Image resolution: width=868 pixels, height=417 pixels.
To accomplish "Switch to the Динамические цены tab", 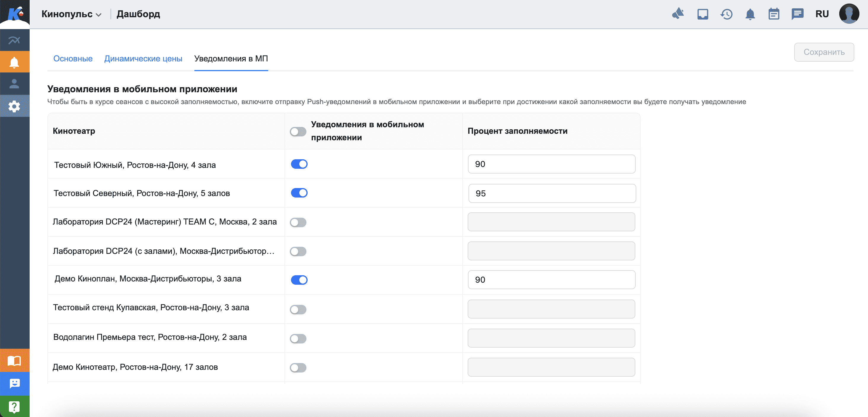I will coord(143,59).
